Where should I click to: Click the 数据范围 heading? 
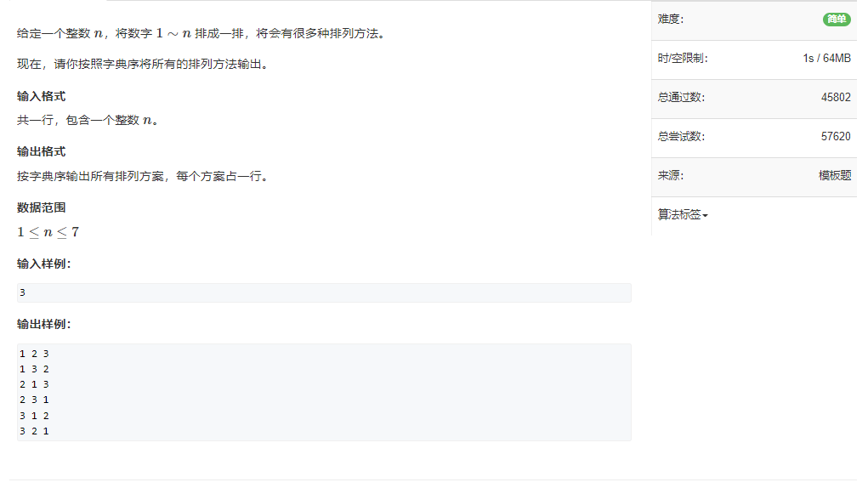pos(42,207)
